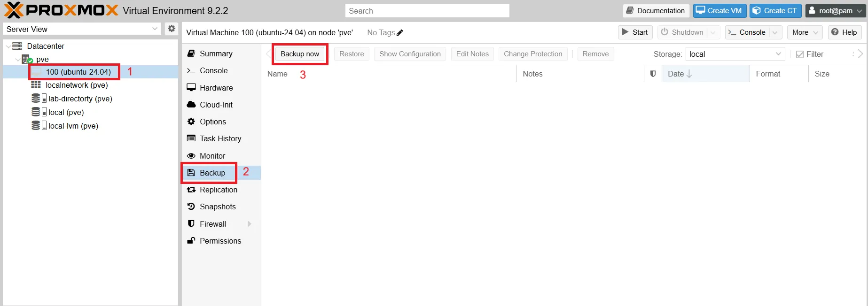This screenshot has width=868, height=306.
Task: Click the Show Configuration button
Action: click(x=410, y=54)
